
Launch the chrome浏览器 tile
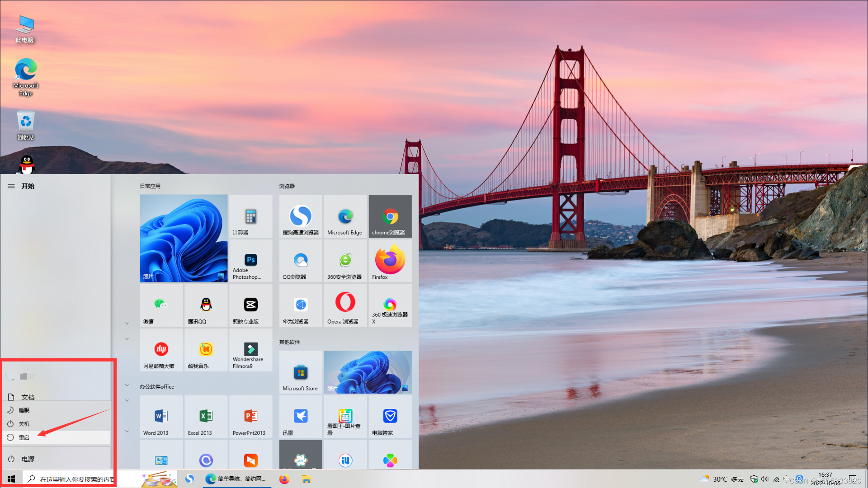click(390, 216)
